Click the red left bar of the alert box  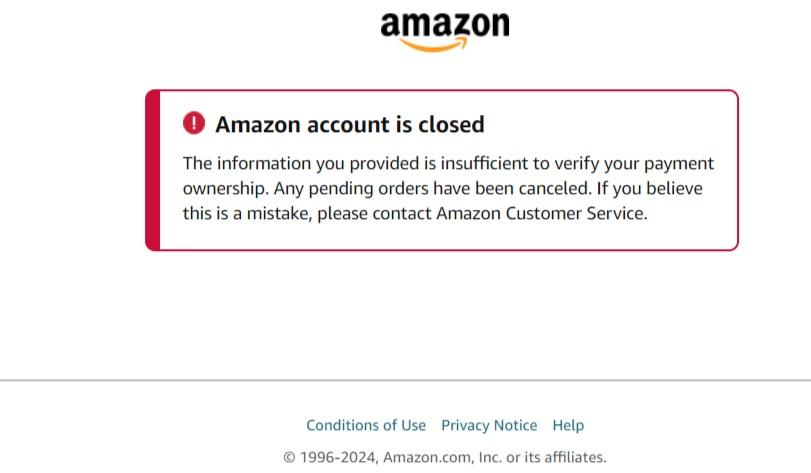click(x=152, y=170)
